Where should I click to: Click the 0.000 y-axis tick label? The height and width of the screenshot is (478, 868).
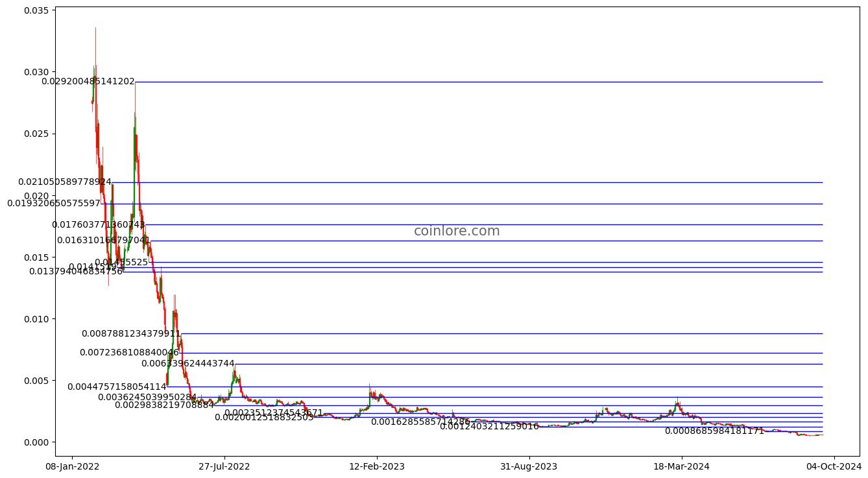pyautogui.click(x=36, y=442)
